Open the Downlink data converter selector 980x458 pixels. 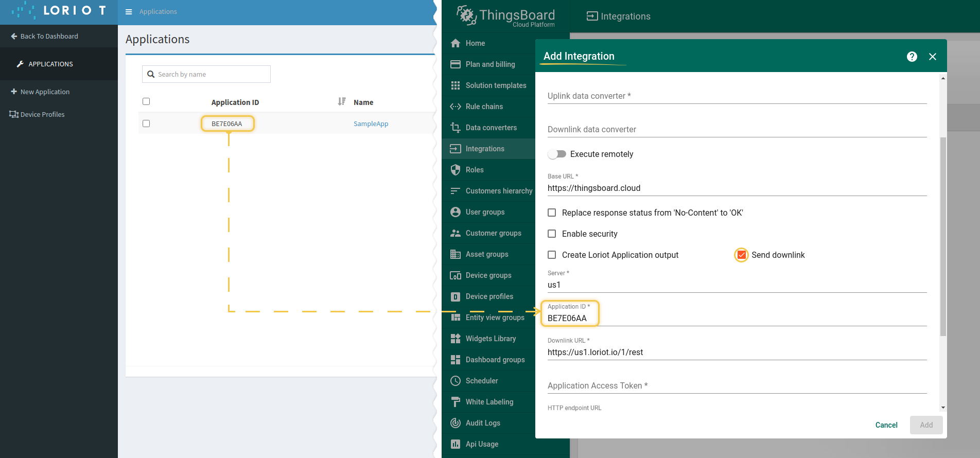737,129
